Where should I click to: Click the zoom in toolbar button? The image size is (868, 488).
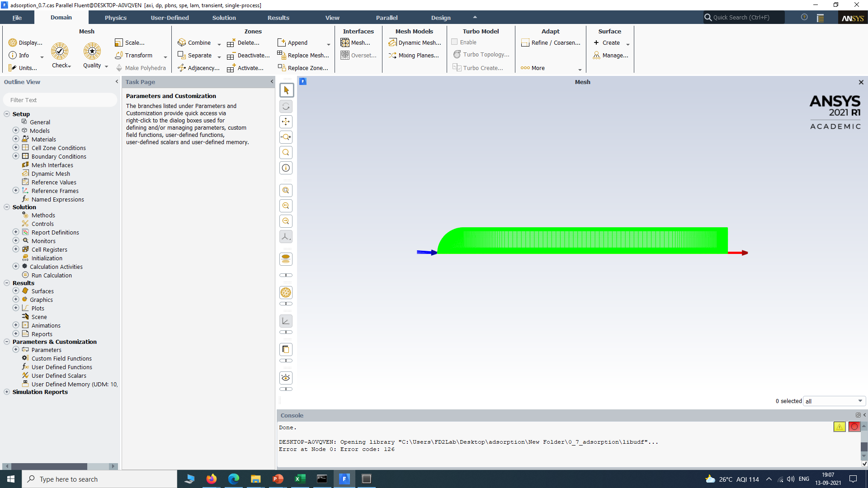pos(286,206)
